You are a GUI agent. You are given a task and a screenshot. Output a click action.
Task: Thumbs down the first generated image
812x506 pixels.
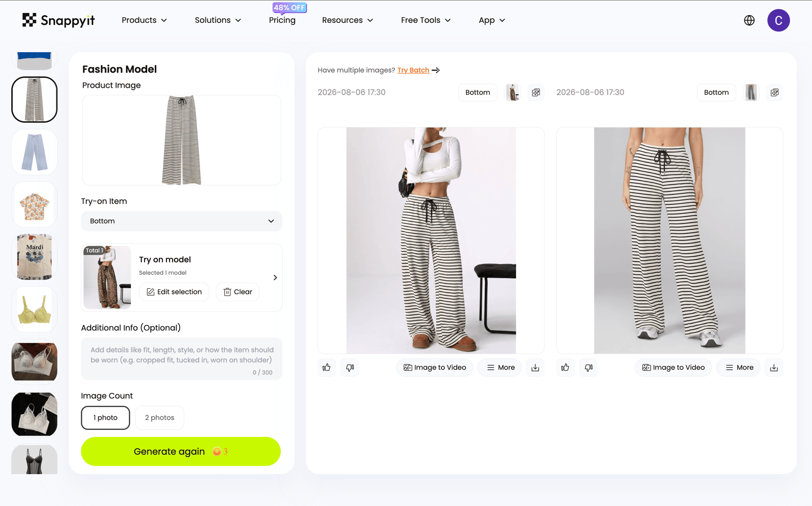tap(350, 367)
